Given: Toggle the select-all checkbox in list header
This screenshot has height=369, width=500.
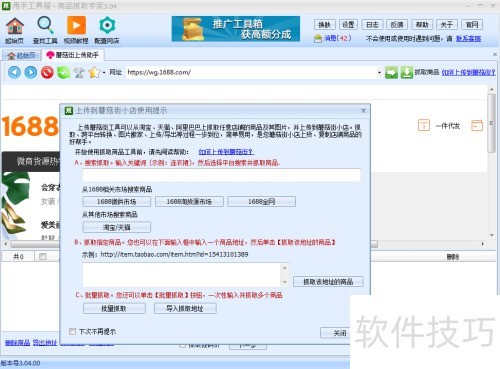Looking at the screenshot, I should (43, 256).
